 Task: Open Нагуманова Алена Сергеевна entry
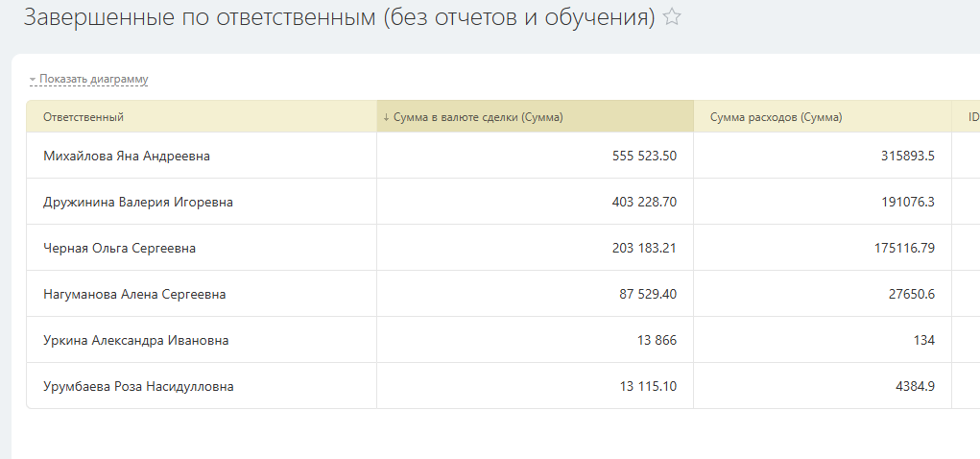(x=134, y=294)
